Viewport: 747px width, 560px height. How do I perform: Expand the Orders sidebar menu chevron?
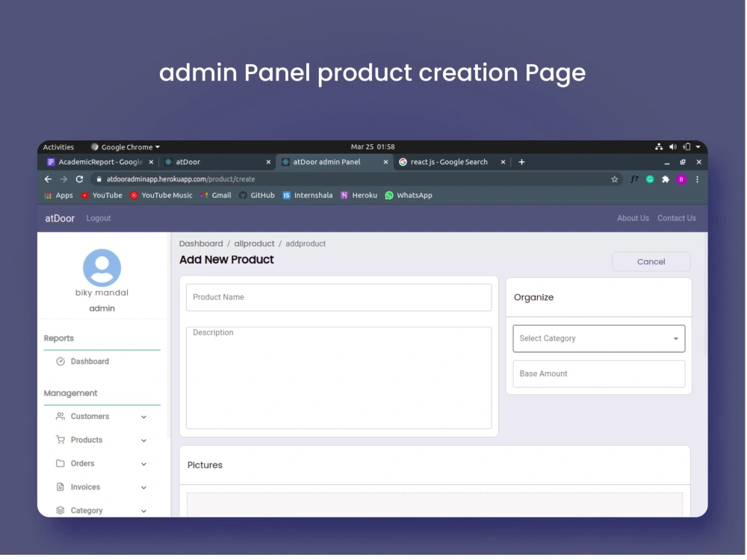(x=143, y=464)
